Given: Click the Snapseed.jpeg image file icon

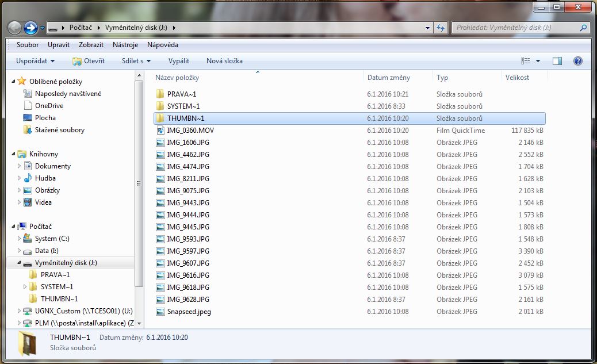Looking at the screenshot, I should click(160, 312).
